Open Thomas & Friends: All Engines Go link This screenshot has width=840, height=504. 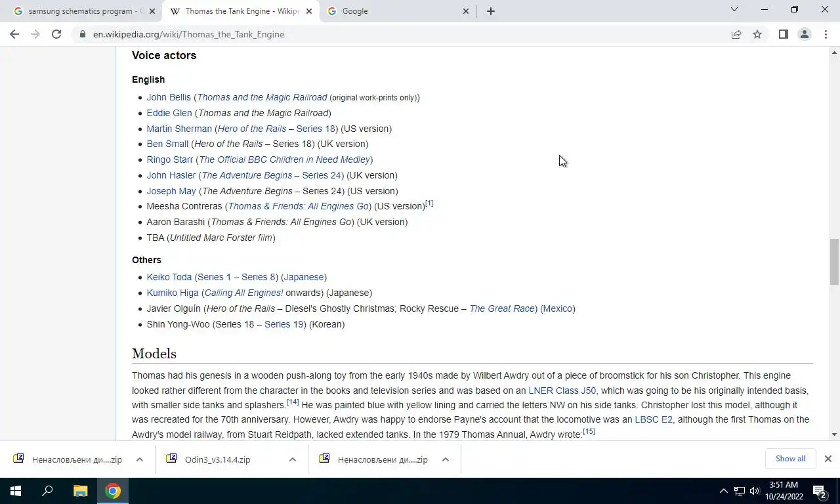tap(298, 206)
